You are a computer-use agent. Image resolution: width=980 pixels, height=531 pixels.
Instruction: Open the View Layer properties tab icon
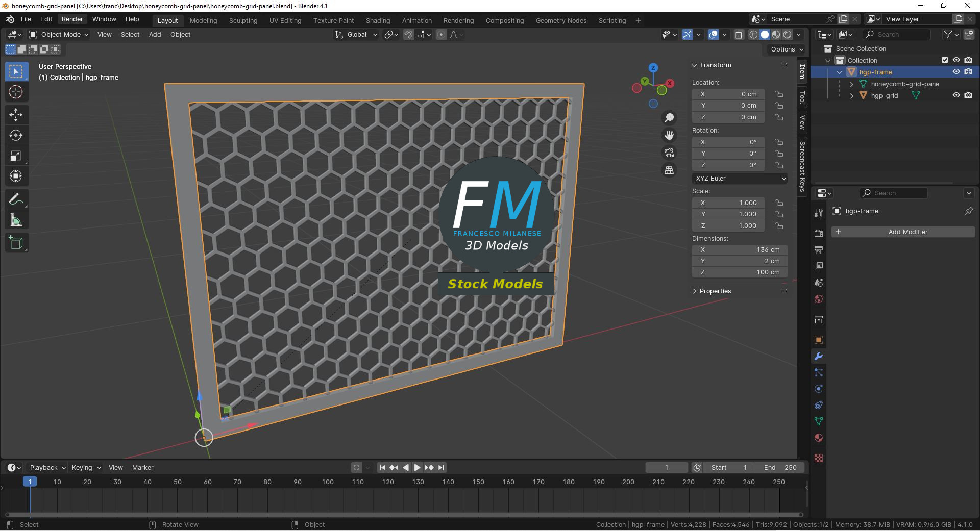click(x=819, y=266)
